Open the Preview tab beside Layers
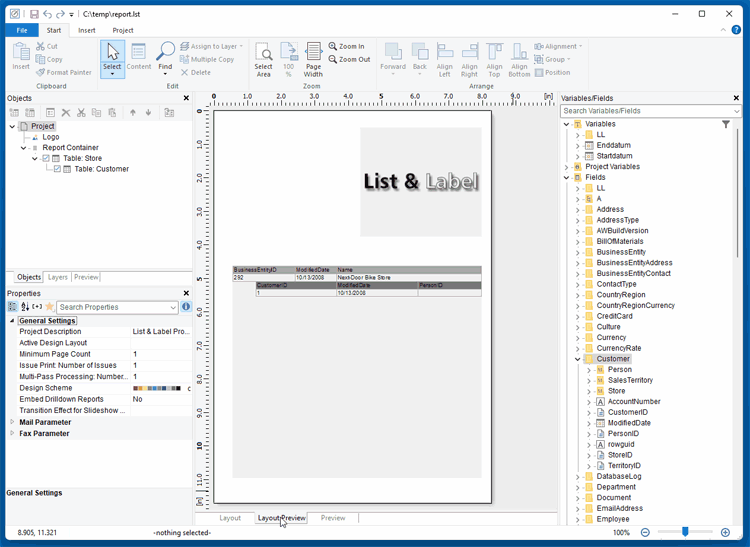 point(86,277)
